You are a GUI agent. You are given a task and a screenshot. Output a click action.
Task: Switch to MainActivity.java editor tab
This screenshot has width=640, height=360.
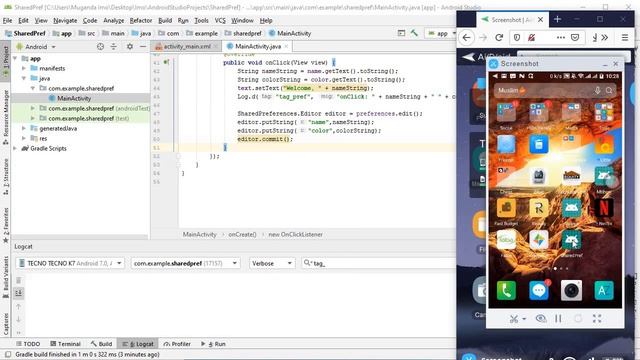tap(258, 47)
